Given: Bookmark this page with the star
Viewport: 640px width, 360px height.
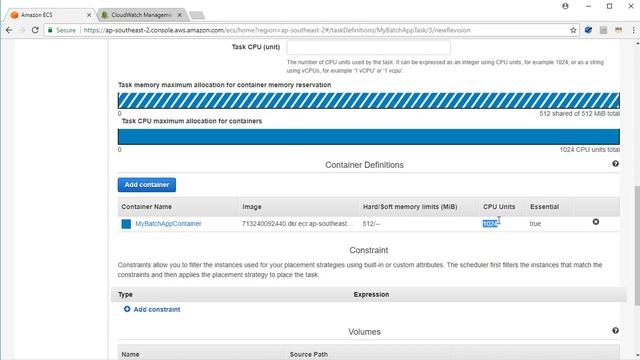Looking at the screenshot, I should coord(573,30).
